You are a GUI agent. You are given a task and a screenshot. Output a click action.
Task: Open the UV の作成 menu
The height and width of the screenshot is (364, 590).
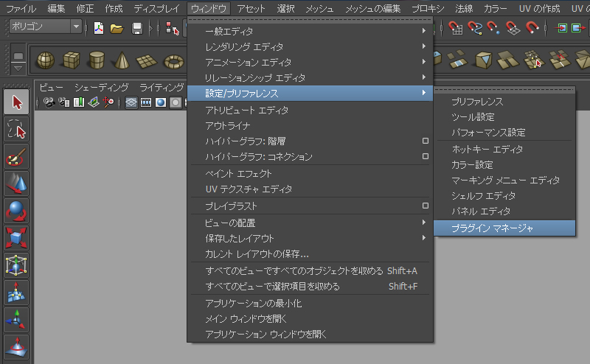tap(539, 8)
